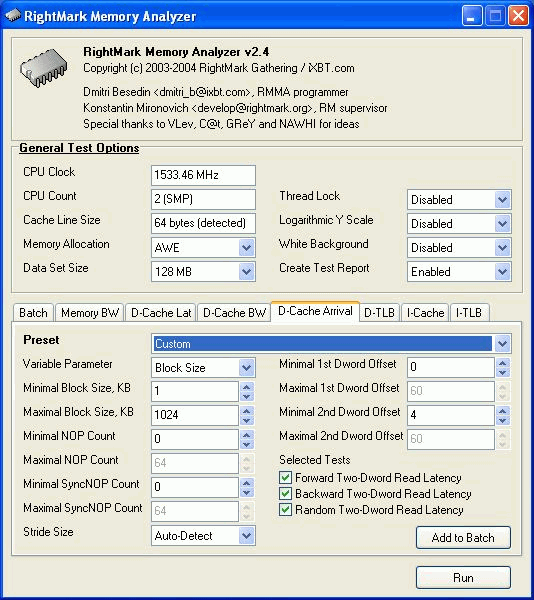Viewport: 534px width, 600px height.
Task: Click the Selected Tests label
Action: (315, 460)
